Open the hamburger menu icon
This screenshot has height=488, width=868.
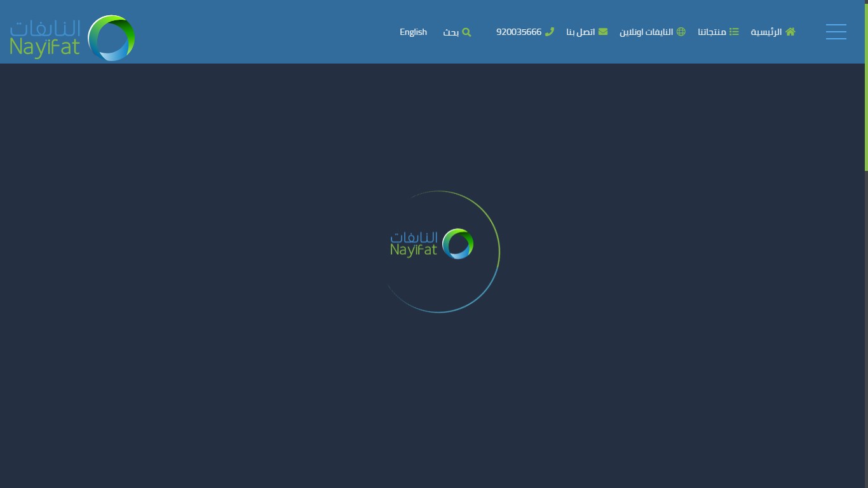(836, 32)
